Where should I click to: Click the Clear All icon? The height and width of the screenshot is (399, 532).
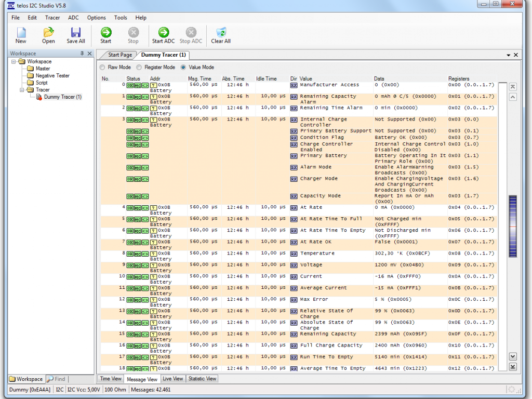(x=221, y=33)
